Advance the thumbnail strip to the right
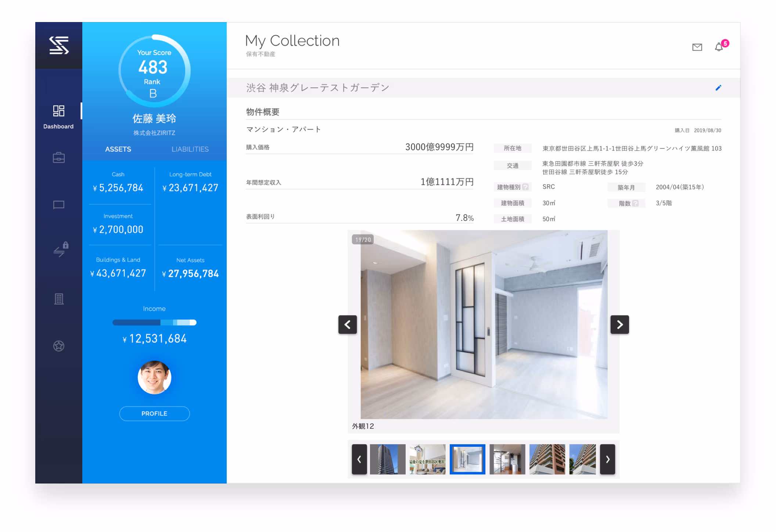This screenshot has width=776, height=532. tap(607, 459)
